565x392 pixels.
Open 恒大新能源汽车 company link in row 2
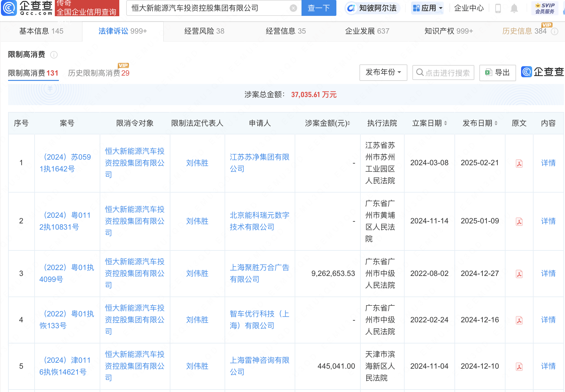click(135, 221)
